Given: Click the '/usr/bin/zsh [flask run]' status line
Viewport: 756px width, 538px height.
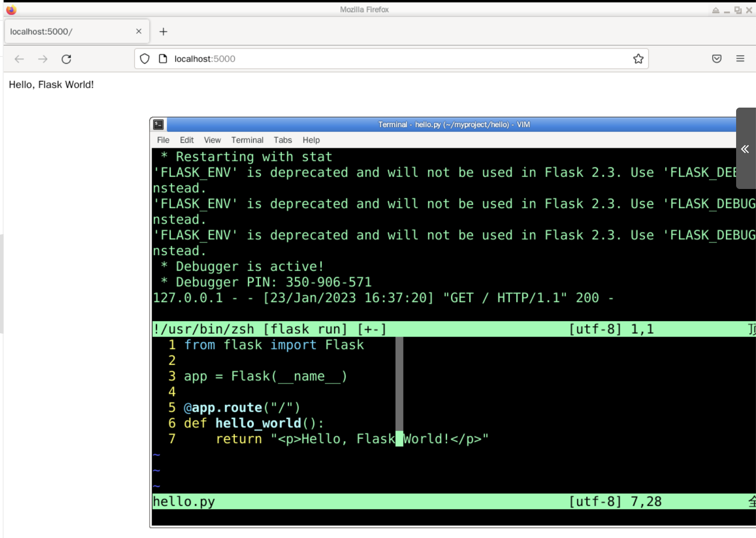Looking at the screenshot, I should [x=454, y=329].
